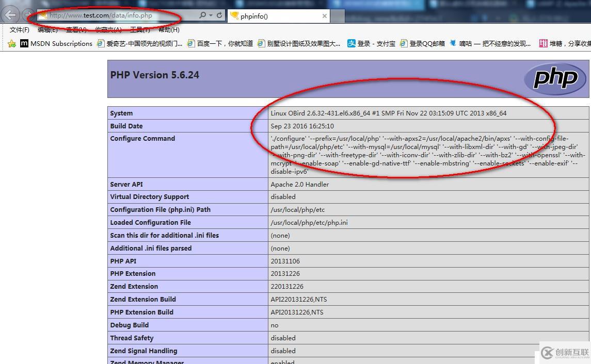This screenshot has height=364, width=591.
Task: Open the 文件(F) menu
Action: click(x=19, y=30)
